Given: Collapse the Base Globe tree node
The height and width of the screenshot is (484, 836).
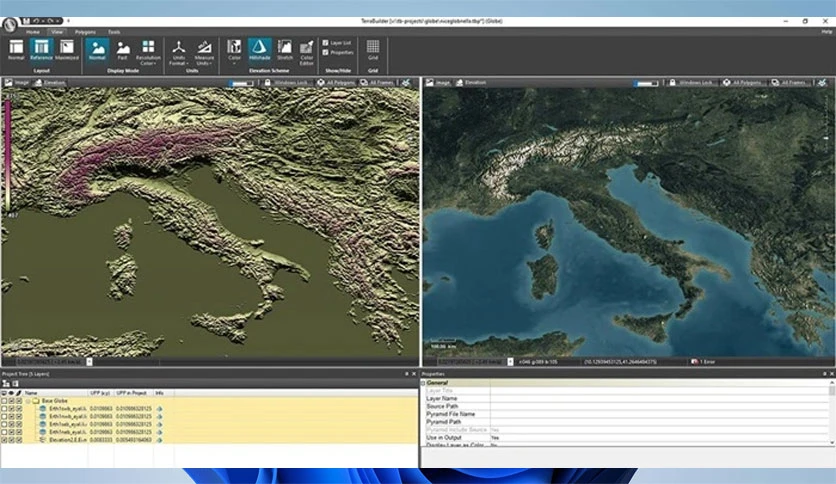Looking at the screenshot, I should pos(28,401).
